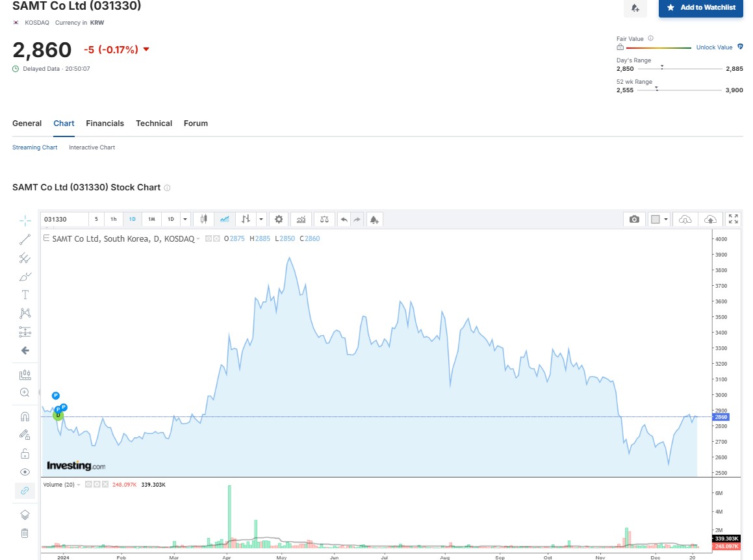Select the highlighted 1D interval
The height and width of the screenshot is (560, 753).
132,219
